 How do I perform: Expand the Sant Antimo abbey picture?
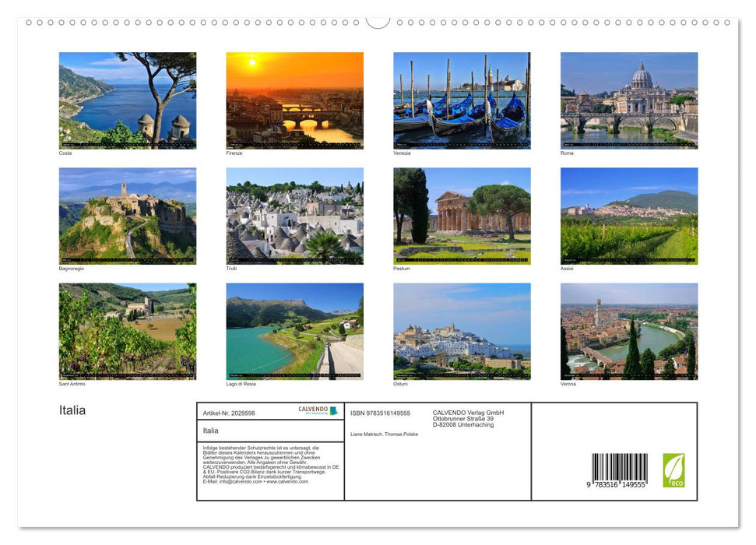127,331
